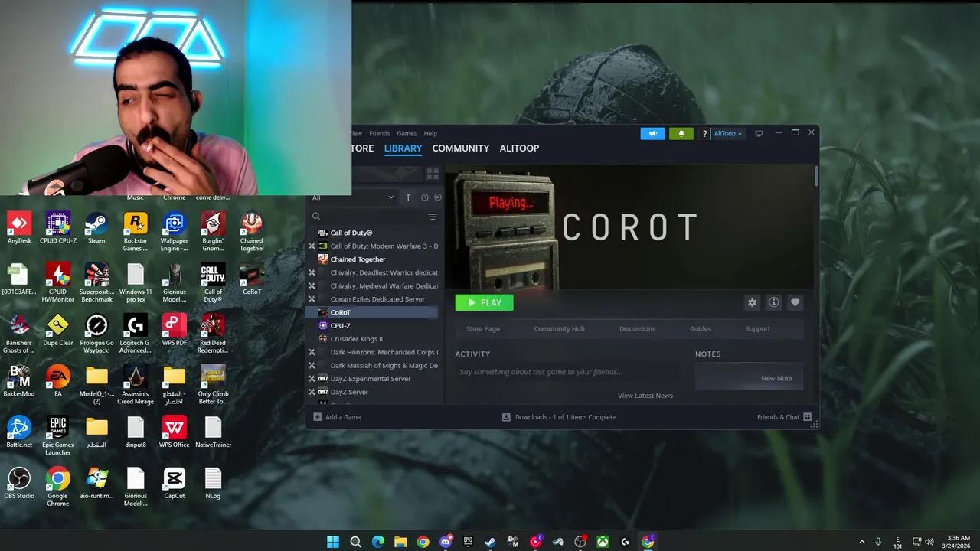Click View Latest News
Screen dimensions: 980x551
(x=645, y=396)
